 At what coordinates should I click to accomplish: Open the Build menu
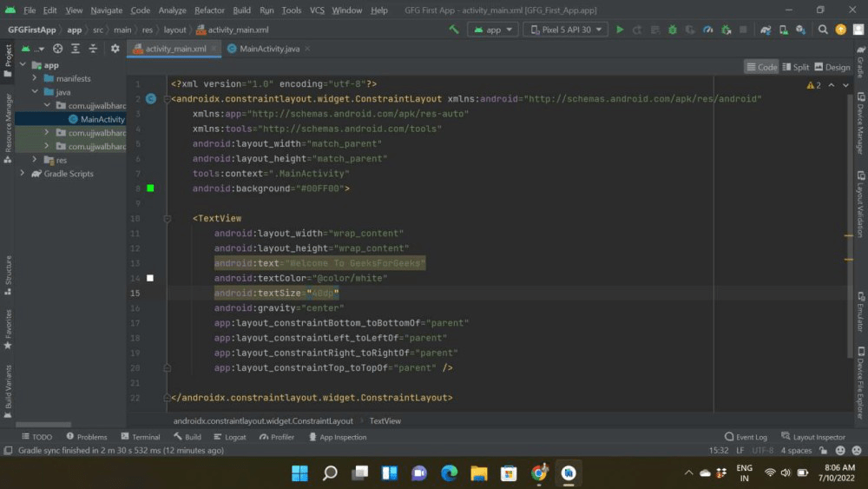pos(241,10)
